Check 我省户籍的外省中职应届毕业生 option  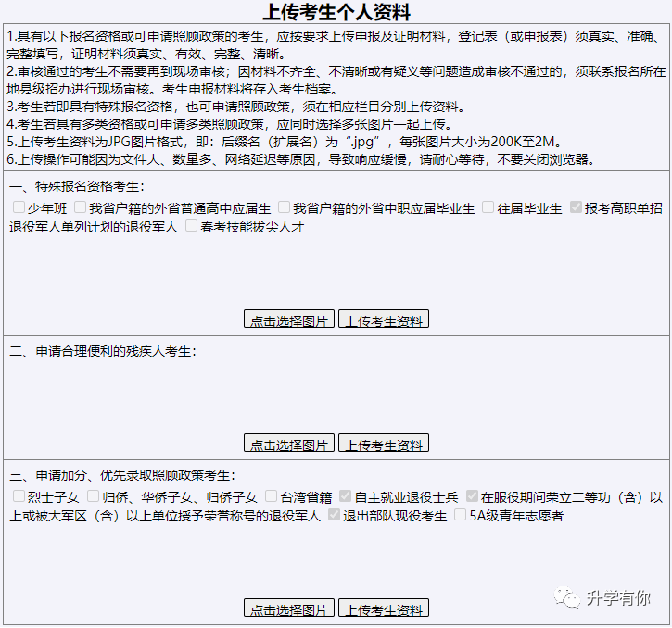284,207
